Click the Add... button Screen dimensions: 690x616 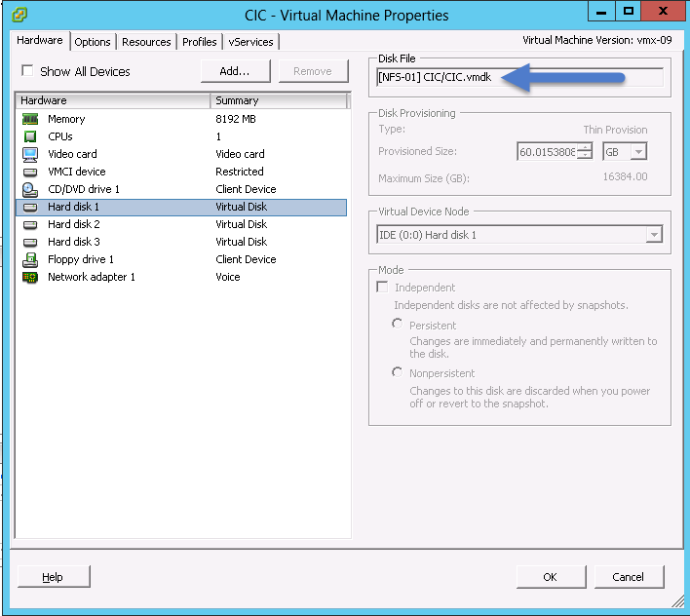point(235,71)
